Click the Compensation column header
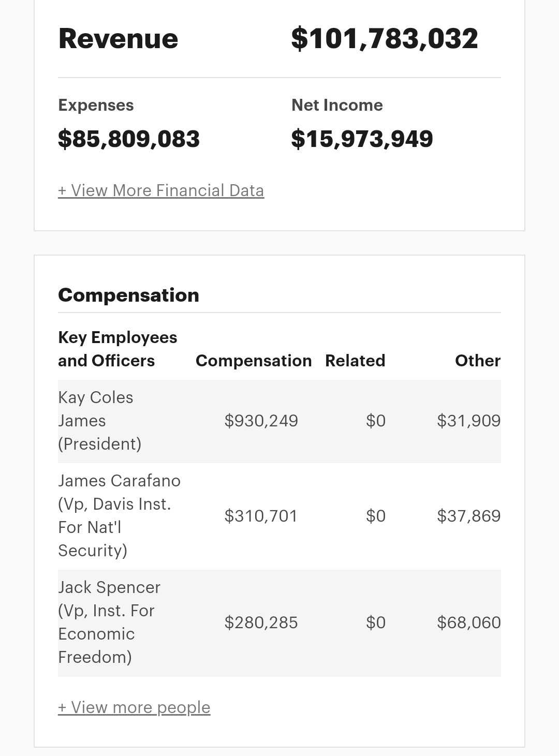559x756 pixels. click(x=254, y=361)
